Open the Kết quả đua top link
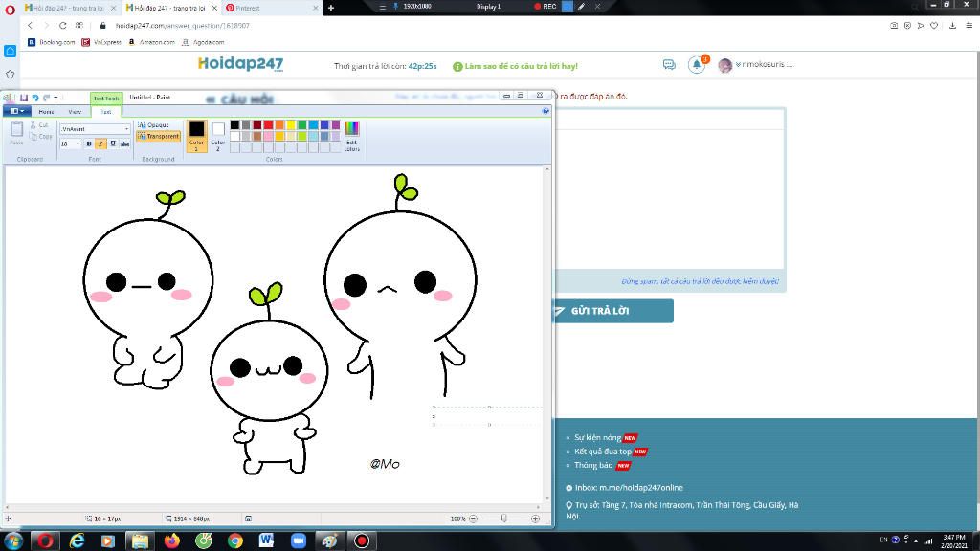 pyautogui.click(x=603, y=452)
